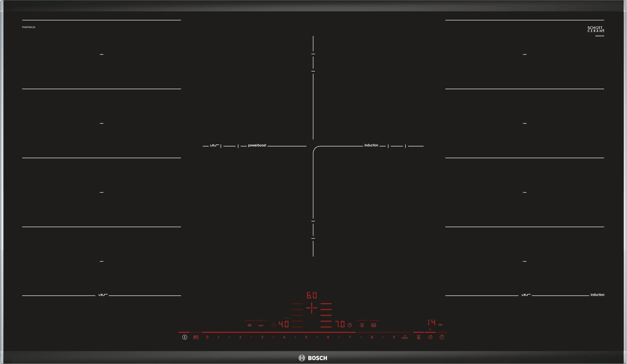Image resolution: width=627 pixels, height=364 pixels.
Task: Tap the 6.0 center zone display
Action: [x=312, y=295]
